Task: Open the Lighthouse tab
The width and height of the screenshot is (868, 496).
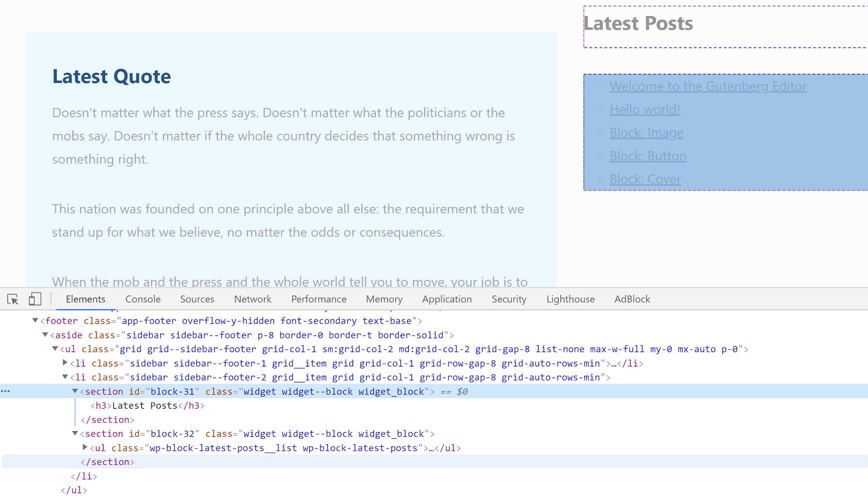Action: 570,299
